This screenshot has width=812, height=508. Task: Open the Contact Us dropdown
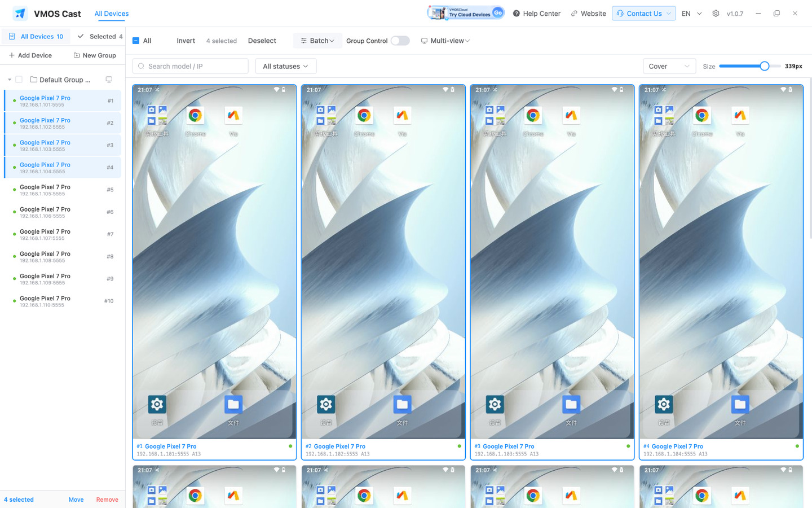point(644,14)
